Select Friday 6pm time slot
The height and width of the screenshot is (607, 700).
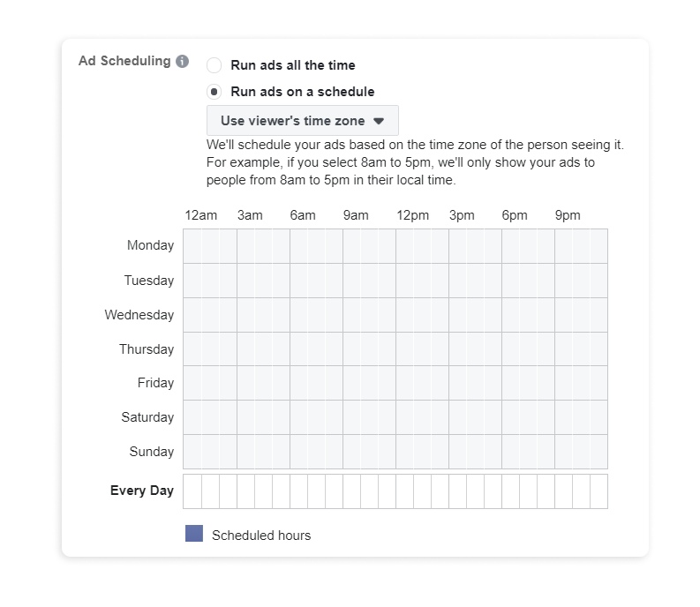click(x=511, y=383)
